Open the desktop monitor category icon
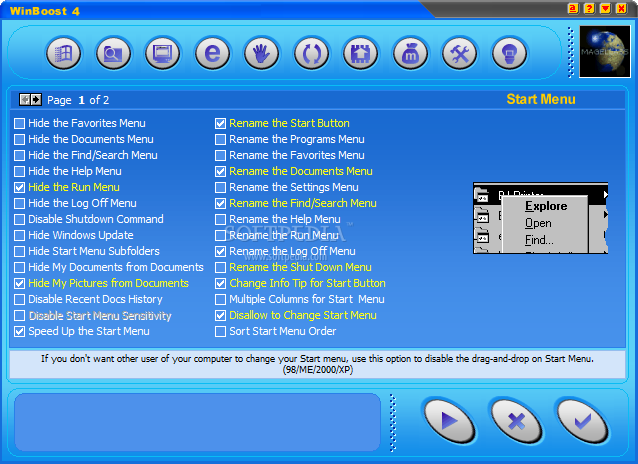 pos(163,53)
